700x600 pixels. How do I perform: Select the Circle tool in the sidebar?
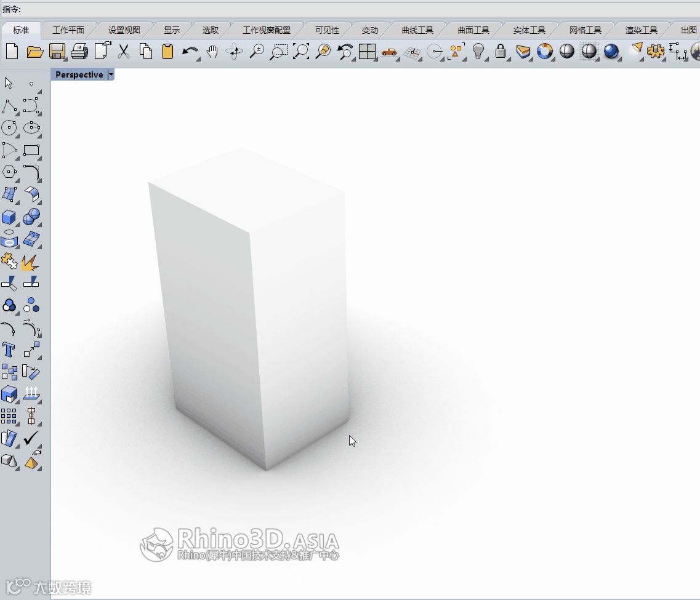9,128
